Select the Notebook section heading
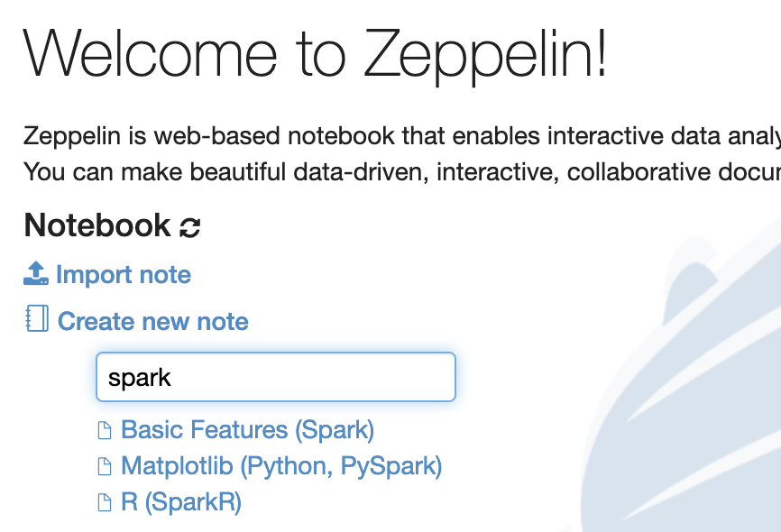 (x=97, y=225)
